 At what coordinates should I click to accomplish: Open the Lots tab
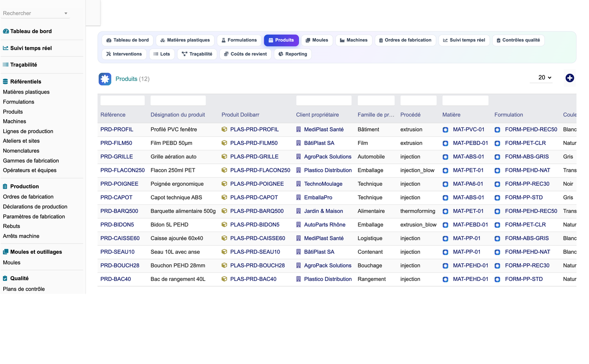(162, 54)
